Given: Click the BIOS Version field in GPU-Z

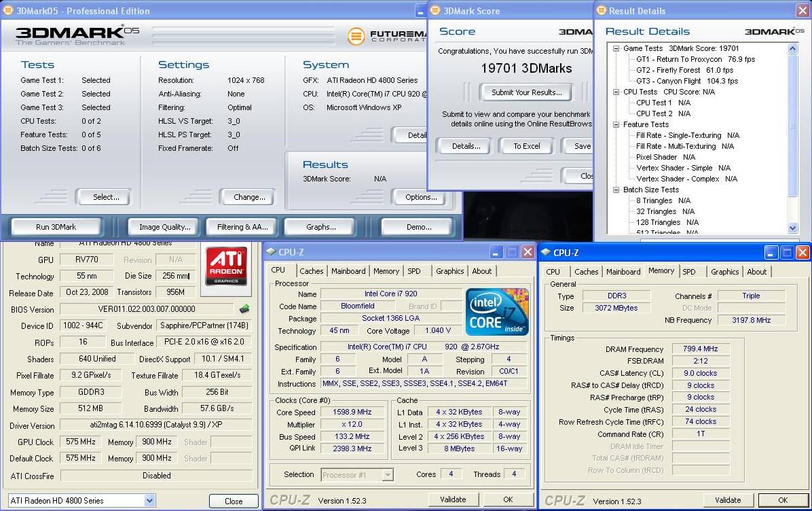Looking at the screenshot, I should [147, 309].
